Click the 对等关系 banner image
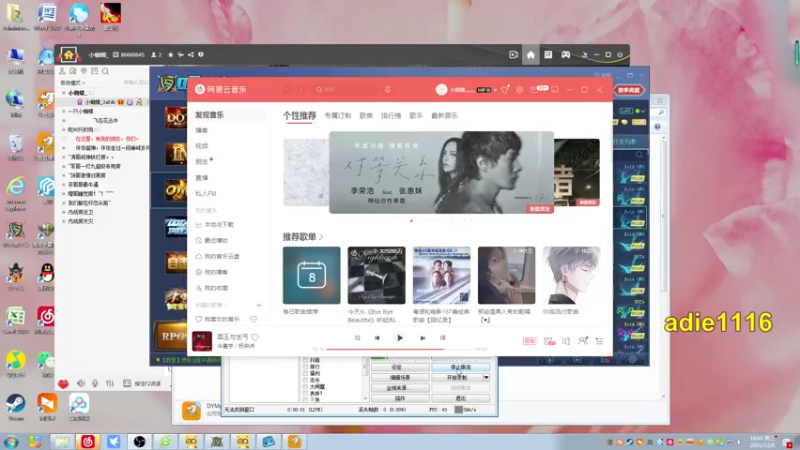Viewport: 800px width, 450px height. coord(441,172)
